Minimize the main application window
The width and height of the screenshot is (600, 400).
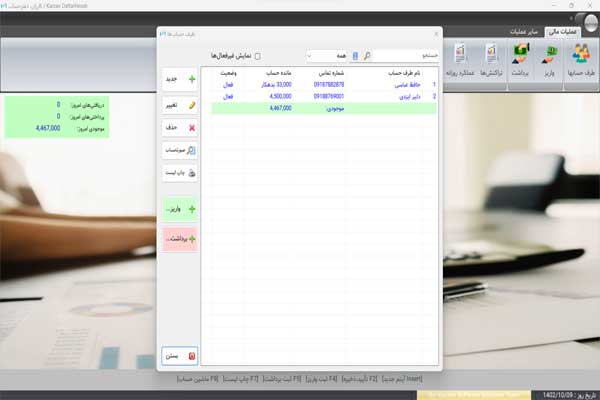point(554,5)
